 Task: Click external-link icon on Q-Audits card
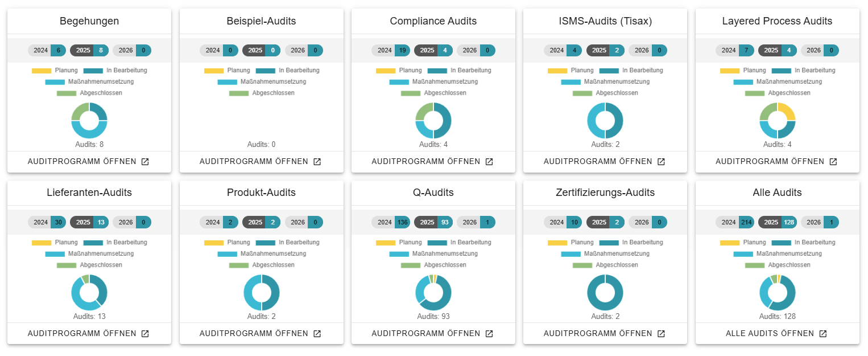tap(489, 334)
